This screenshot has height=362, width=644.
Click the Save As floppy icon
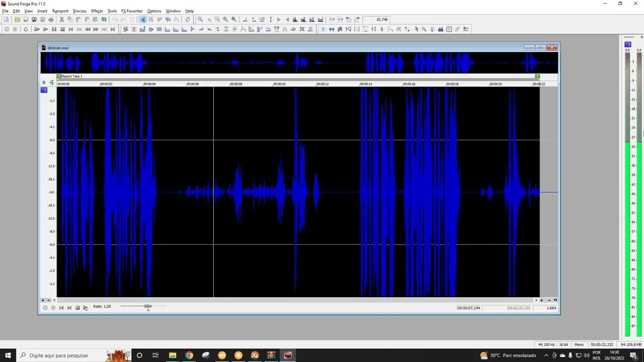[34, 20]
